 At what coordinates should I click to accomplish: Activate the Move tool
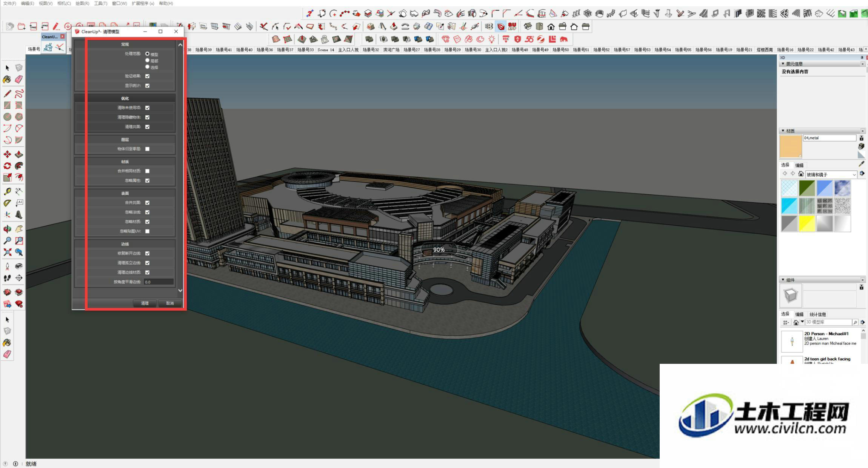click(x=7, y=154)
